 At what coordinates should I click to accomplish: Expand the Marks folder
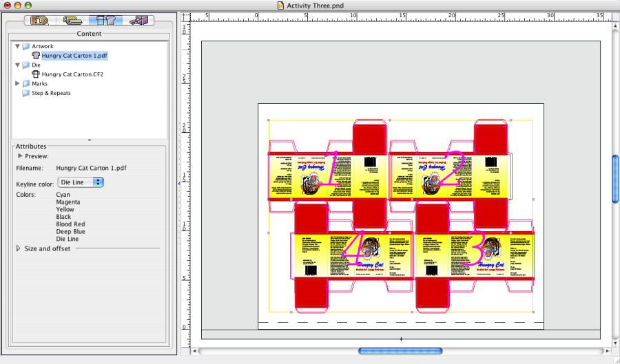[17, 83]
